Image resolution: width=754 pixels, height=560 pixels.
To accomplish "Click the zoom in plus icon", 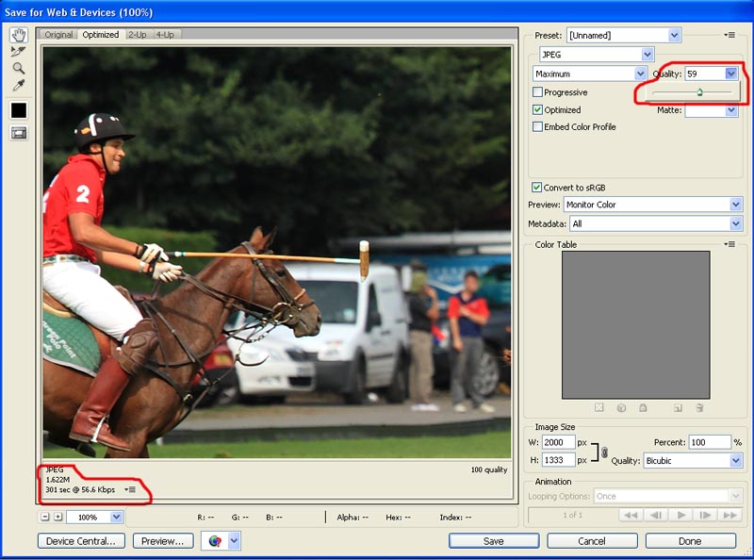I will click(57, 517).
